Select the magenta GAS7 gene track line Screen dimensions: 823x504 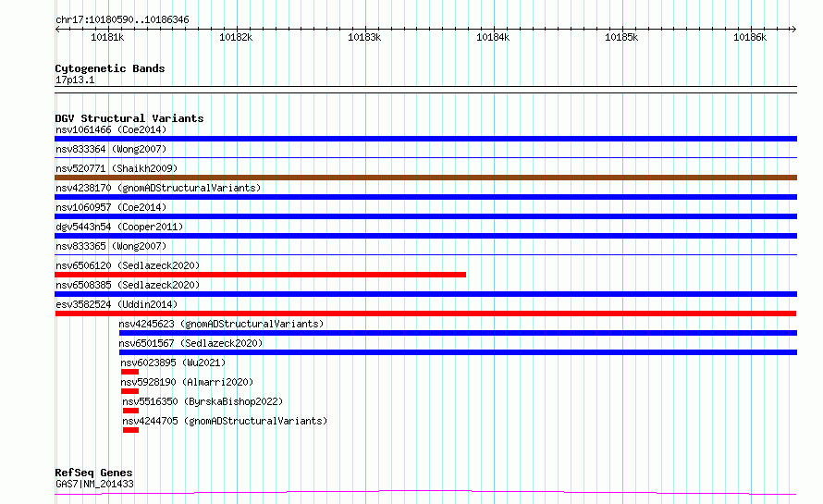[425, 493]
